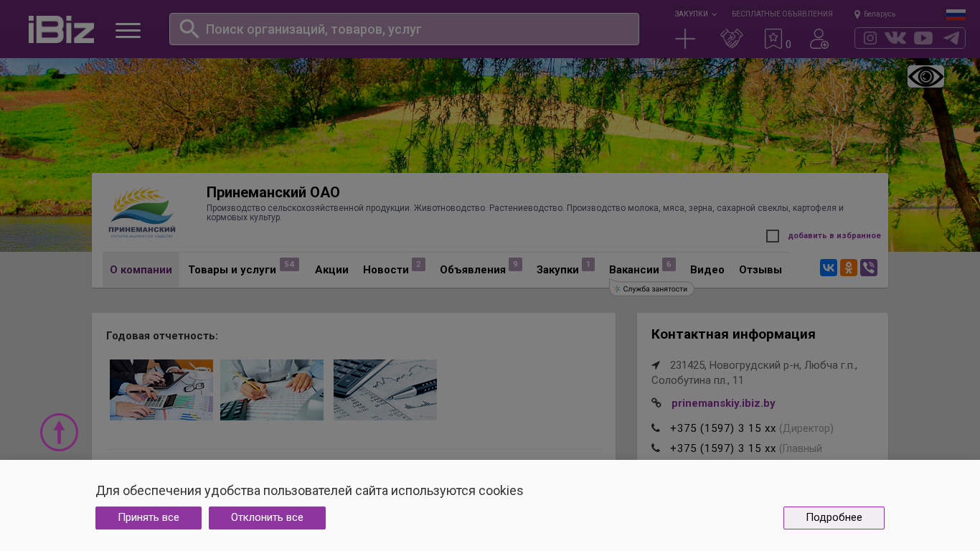Switch to the Отзывы tab

coord(760,270)
